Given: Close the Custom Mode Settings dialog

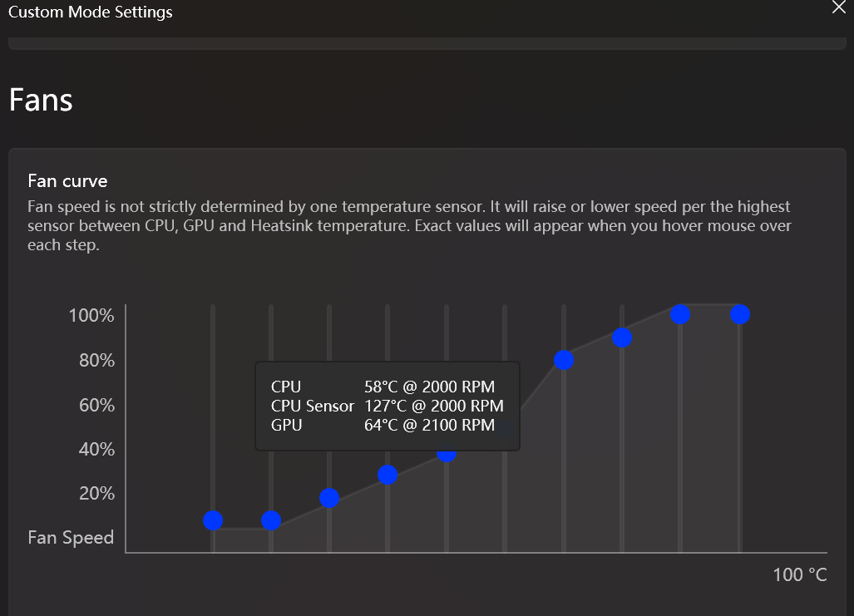Looking at the screenshot, I should [x=838, y=7].
